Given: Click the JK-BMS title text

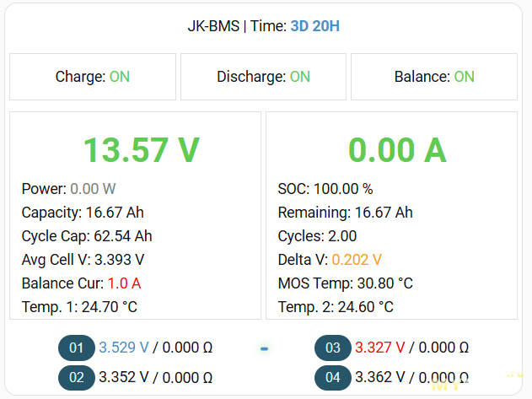Looking at the screenshot, I should tap(213, 26).
